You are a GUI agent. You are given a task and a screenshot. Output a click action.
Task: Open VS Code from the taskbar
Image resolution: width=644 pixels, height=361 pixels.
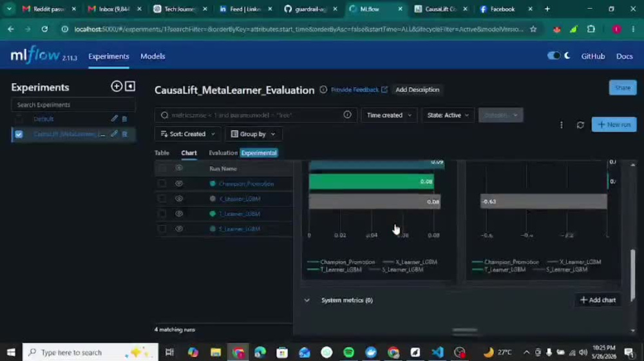pos(437,353)
